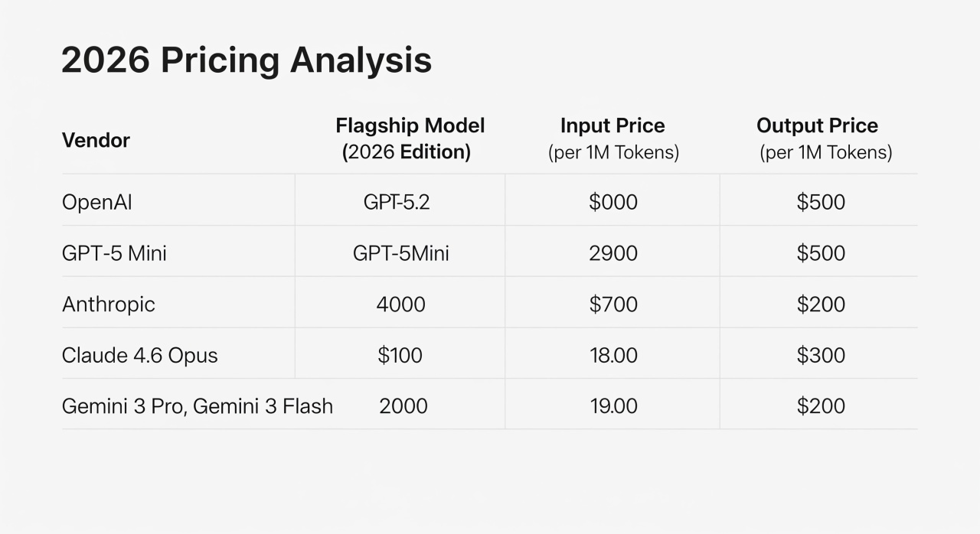Viewport: 980px width, 534px height.
Task: Click the "2026 Pricing Analysis" title
Action: (x=247, y=61)
